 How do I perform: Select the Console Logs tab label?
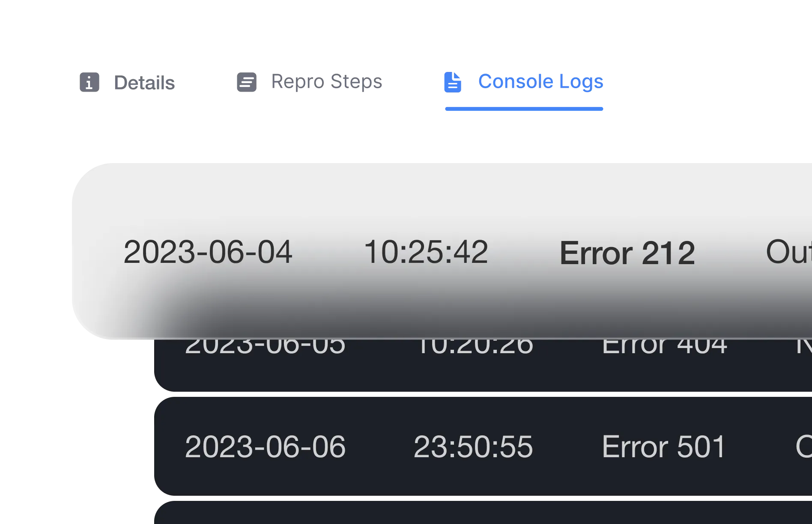(540, 81)
